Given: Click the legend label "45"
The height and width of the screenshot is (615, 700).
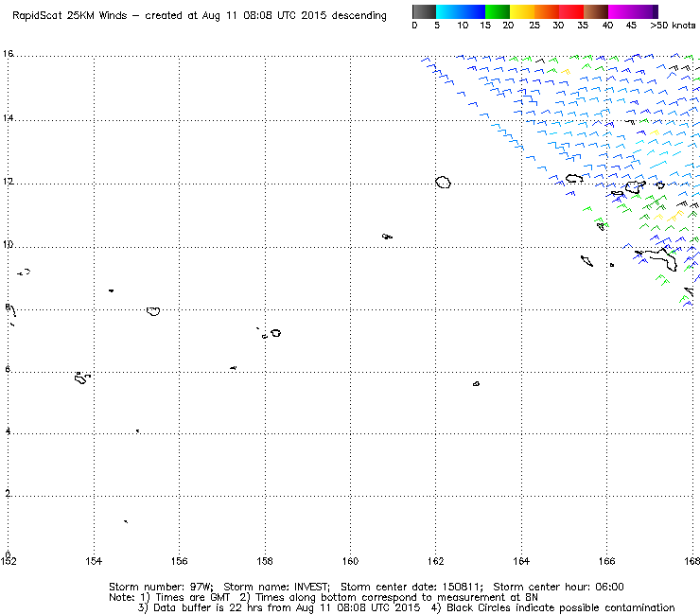Looking at the screenshot, I should click(x=631, y=26).
